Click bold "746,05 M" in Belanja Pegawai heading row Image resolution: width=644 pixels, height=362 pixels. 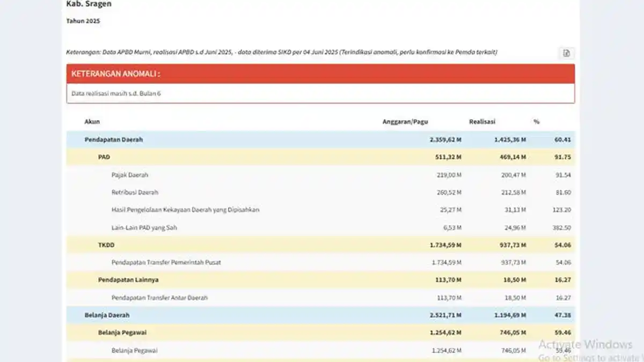(513, 332)
